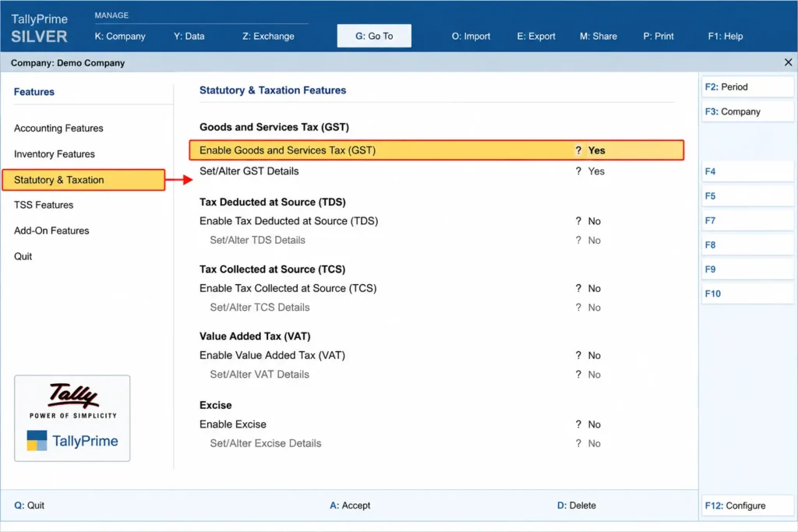Toggle Enable Tax Deducted at Source No value
The image size is (798, 532).
pos(594,221)
